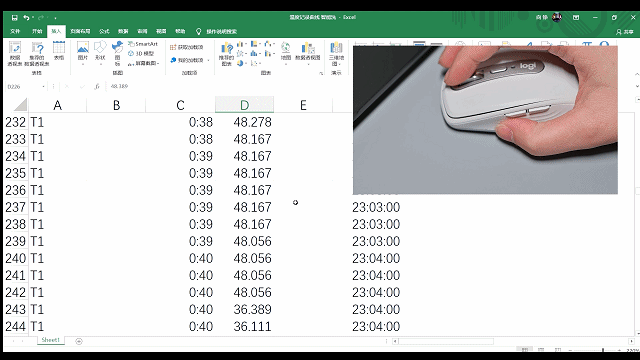Click the Select All corner triangle
This screenshot has width=640, height=360.
click(x=20, y=104)
